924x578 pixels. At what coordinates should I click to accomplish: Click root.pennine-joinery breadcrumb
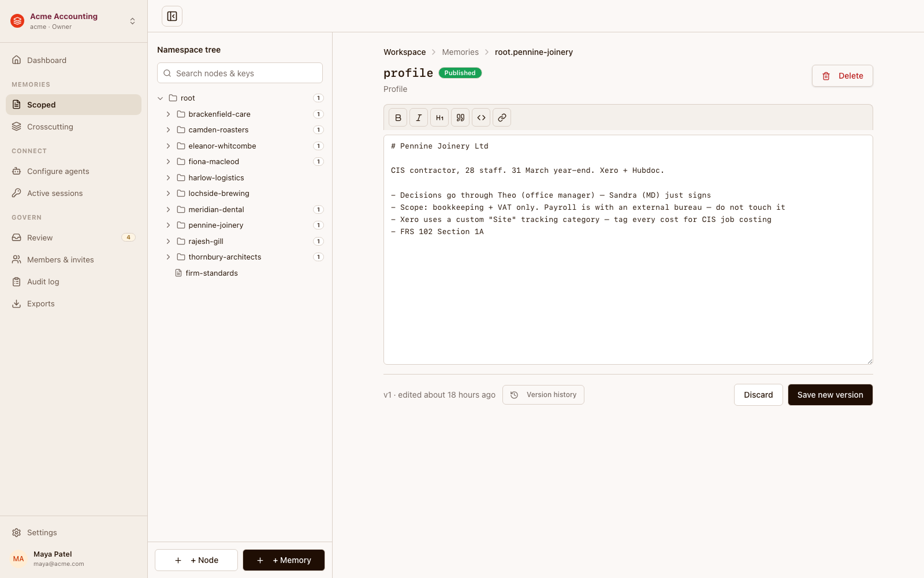534,52
